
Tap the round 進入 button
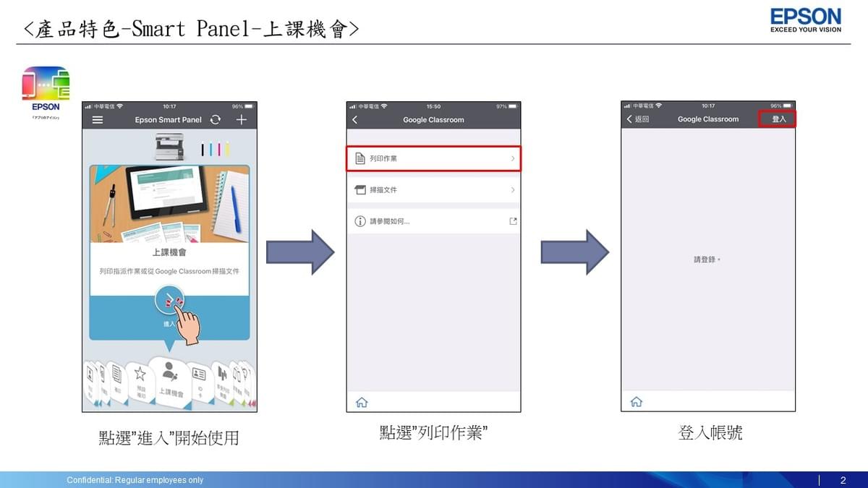(x=169, y=301)
